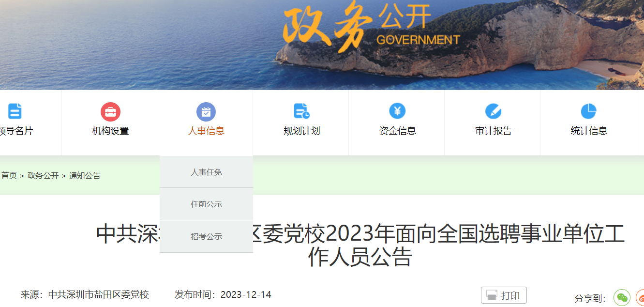Click the source 中共深圳市盐田区委党校 text
This screenshot has height=307, width=644.
(99, 294)
